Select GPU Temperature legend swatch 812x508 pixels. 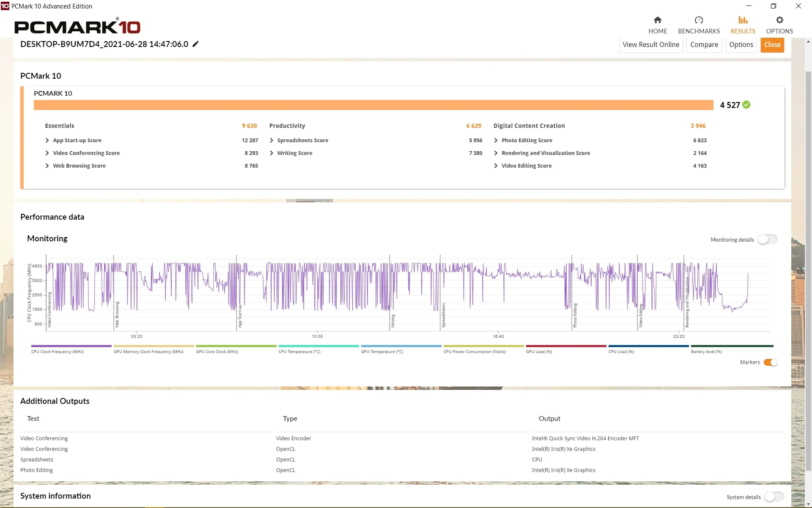[401, 346]
